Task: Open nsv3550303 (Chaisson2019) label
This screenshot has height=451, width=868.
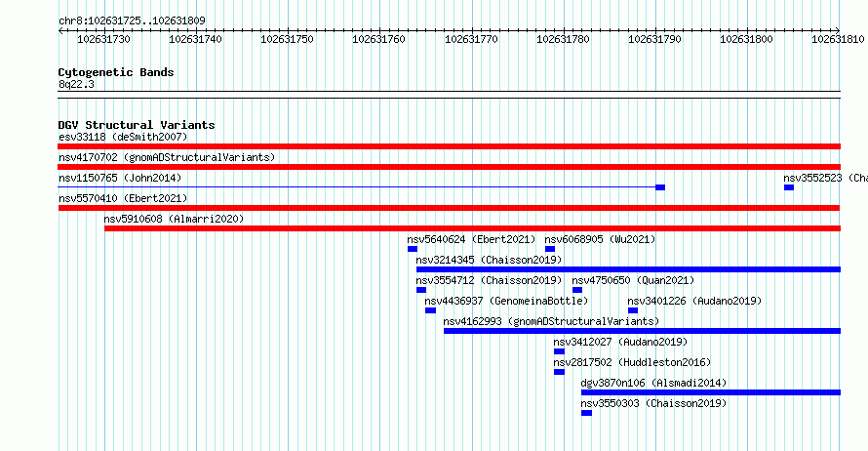Action: [653, 403]
